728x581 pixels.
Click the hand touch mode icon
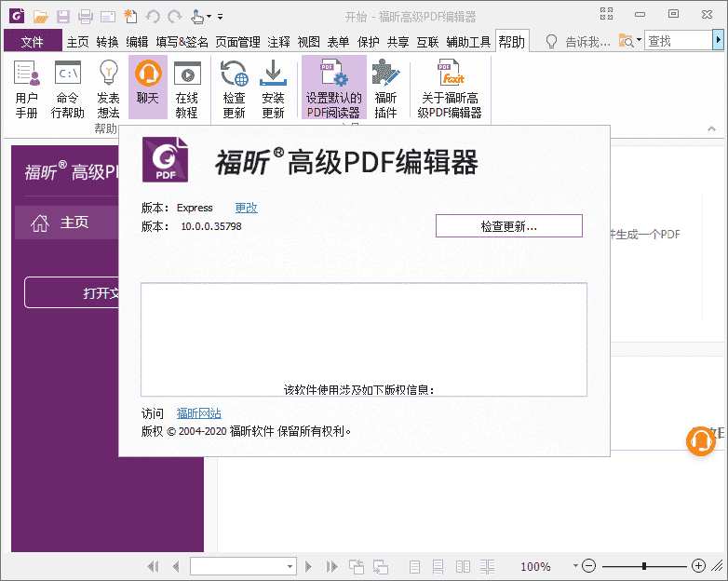tap(196, 17)
